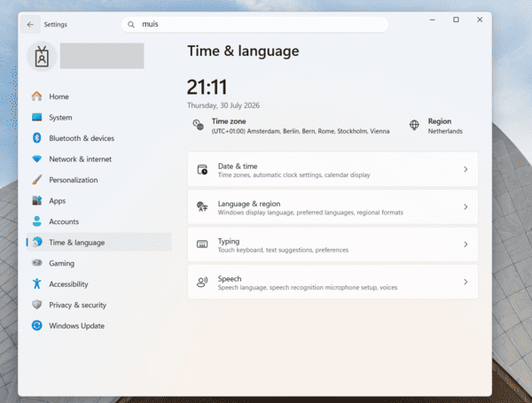This screenshot has height=403, width=532.
Task: Open System settings category
Action: click(x=98, y=117)
